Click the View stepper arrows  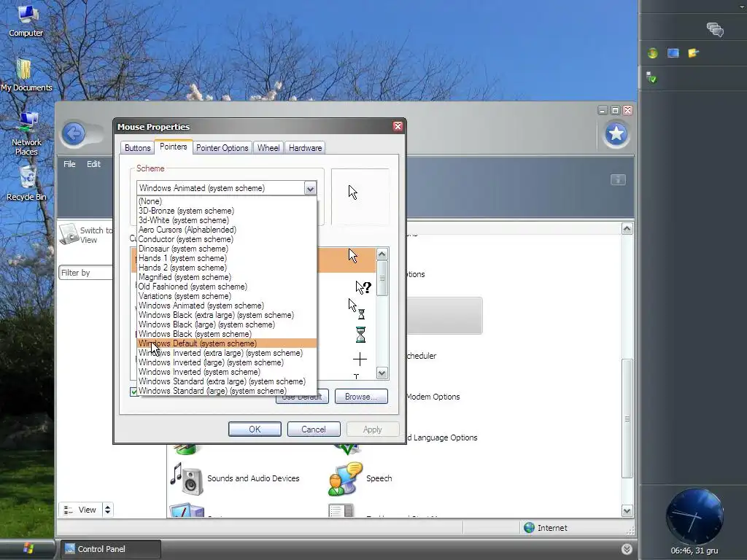(108, 510)
